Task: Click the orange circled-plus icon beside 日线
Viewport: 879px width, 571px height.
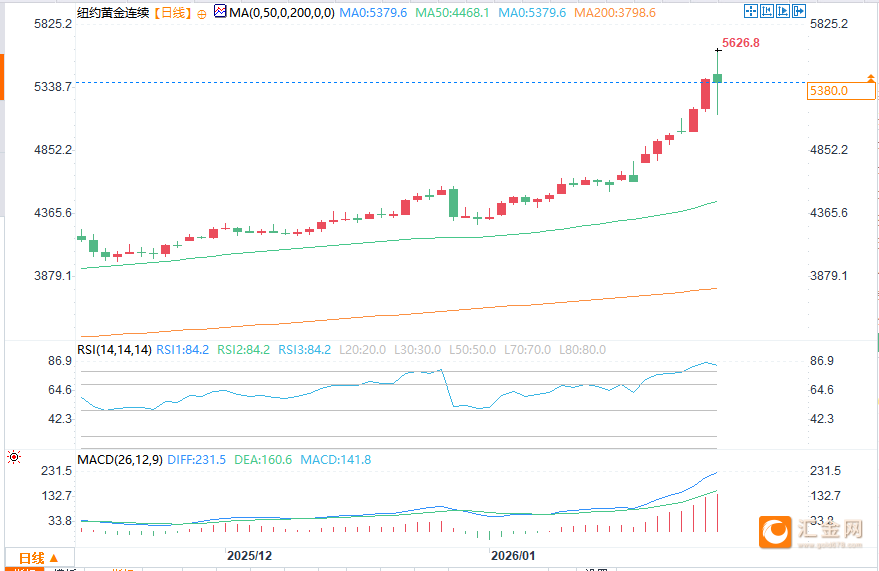Action: coord(202,14)
